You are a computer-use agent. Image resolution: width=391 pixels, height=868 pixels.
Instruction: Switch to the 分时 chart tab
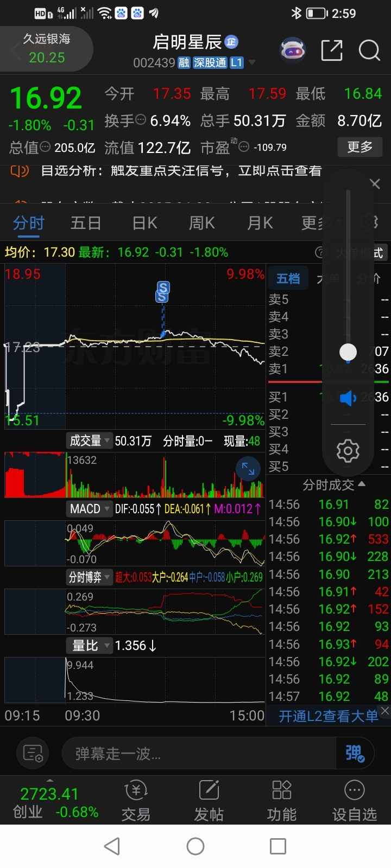pyautogui.click(x=28, y=223)
